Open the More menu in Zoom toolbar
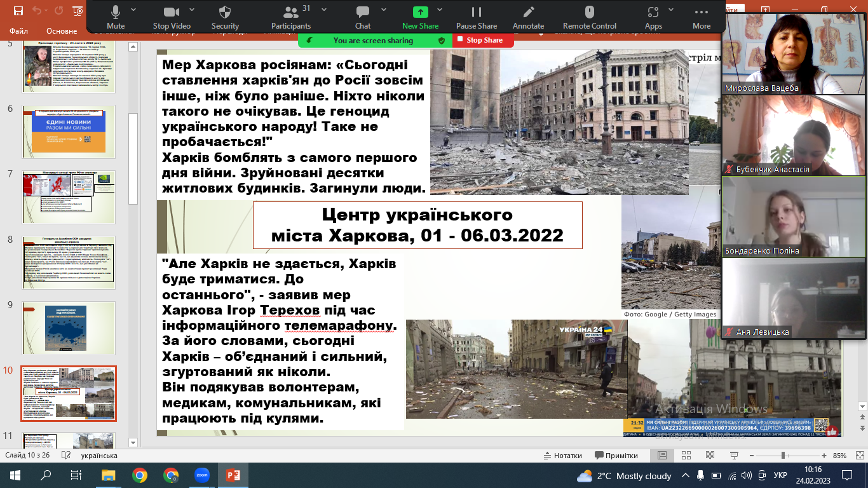Viewport: 868px width, 488px height. click(702, 12)
